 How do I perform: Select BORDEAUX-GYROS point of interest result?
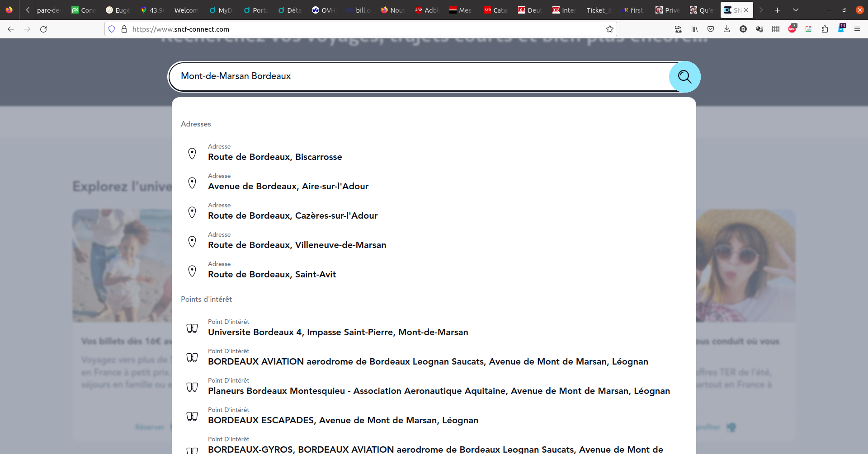[x=434, y=445]
